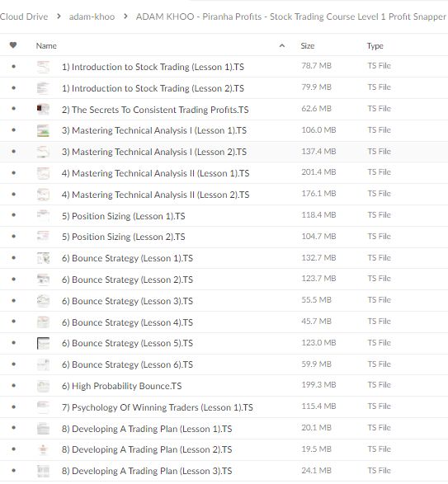Favorite dot for High Probability Bounce
Viewport: 448px width, 484px height.
(x=13, y=385)
